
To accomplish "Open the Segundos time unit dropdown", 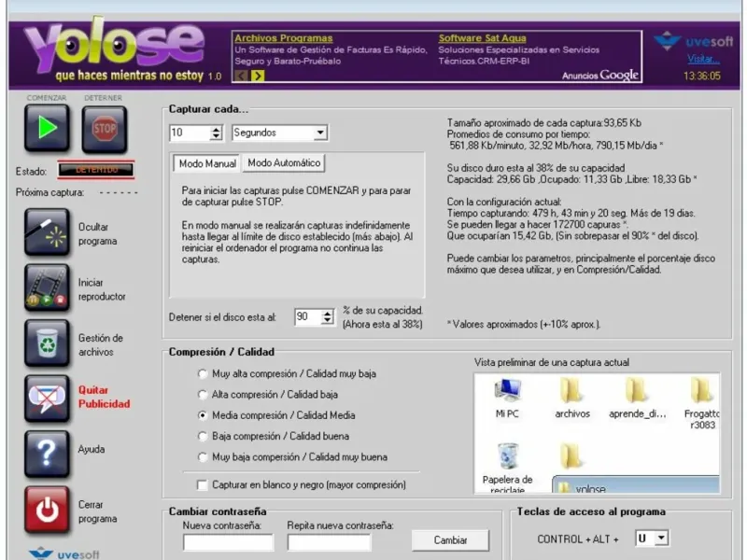I will point(279,133).
